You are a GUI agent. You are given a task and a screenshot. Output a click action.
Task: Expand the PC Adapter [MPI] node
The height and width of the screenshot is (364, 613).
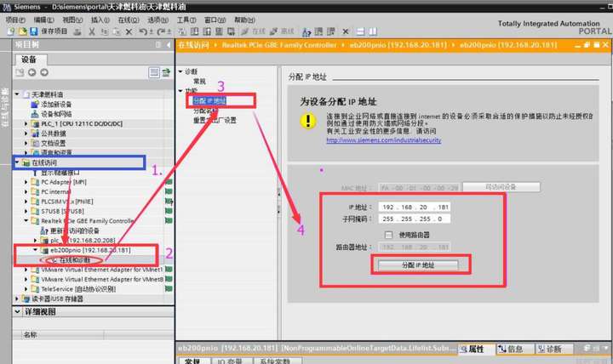pos(26,182)
